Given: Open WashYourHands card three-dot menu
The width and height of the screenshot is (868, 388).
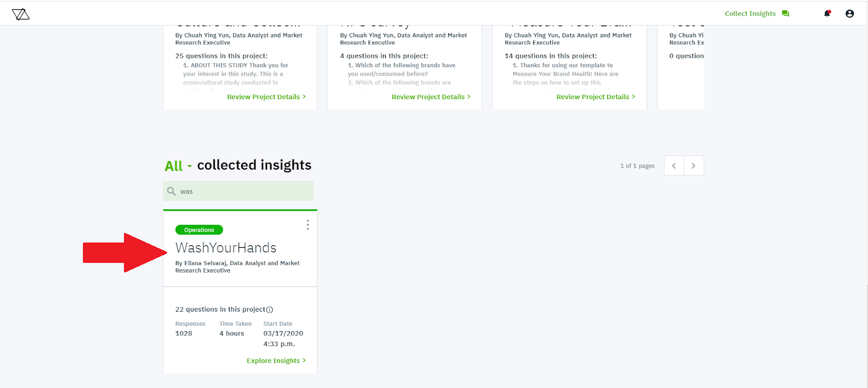Looking at the screenshot, I should [x=308, y=225].
